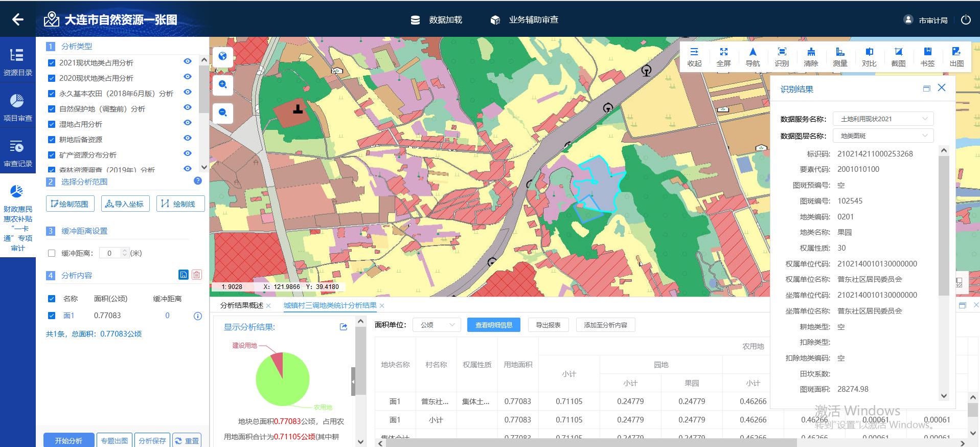Toggle eye visibility for 湿地占用分析
This screenshot has width=980, height=447.
(188, 123)
